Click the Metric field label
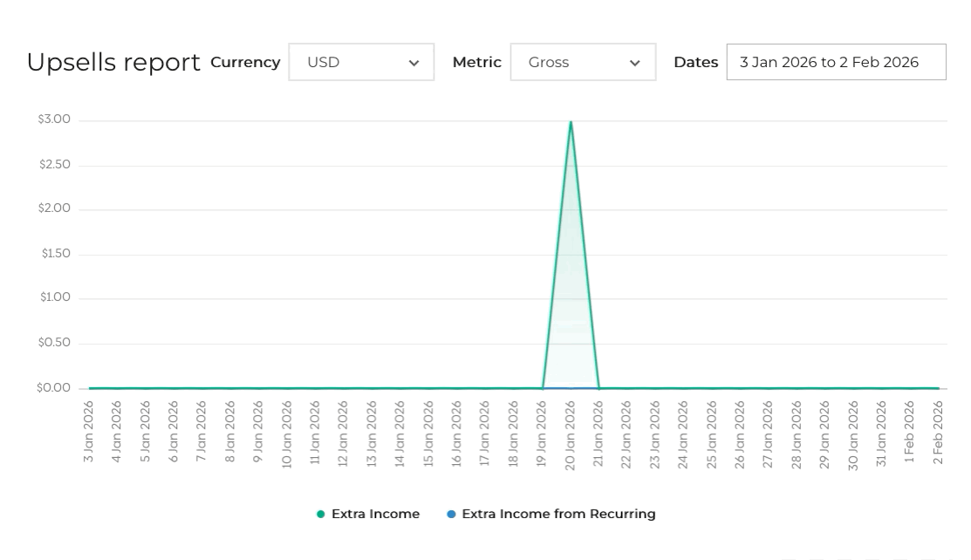Viewport: 971px width, 560px height. (476, 63)
